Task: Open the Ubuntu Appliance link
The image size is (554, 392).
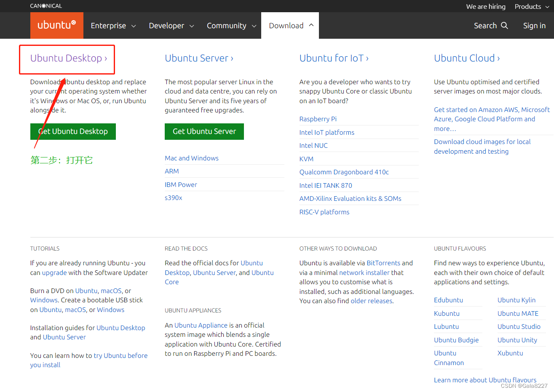Action: (201, 325)
